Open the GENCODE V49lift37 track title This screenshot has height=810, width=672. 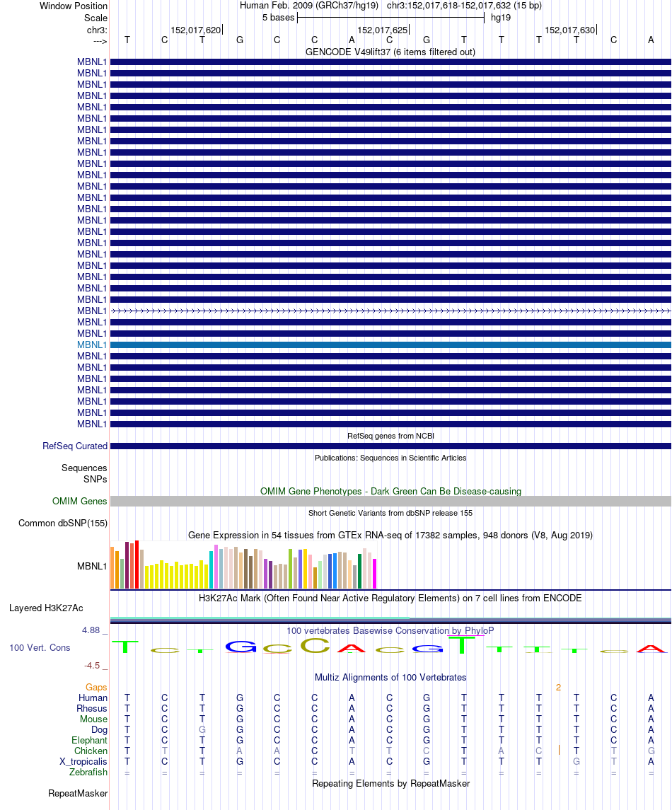tap(390, 52)
